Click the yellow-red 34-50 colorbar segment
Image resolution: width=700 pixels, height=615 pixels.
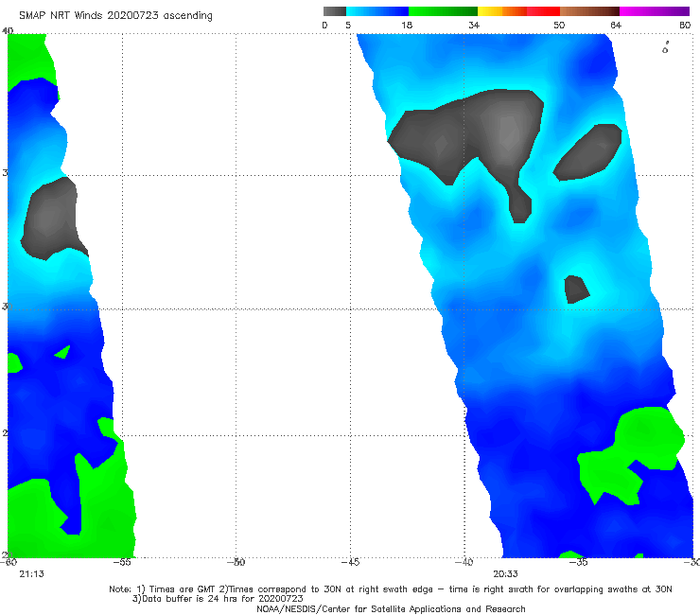pyautogui.click(x=518, y=11)
